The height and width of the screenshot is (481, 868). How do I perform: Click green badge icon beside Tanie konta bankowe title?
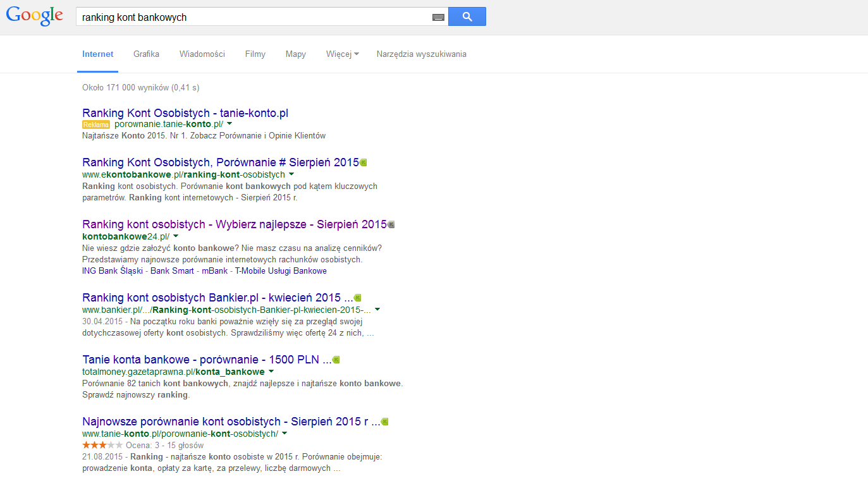click(x=336, y=360)
